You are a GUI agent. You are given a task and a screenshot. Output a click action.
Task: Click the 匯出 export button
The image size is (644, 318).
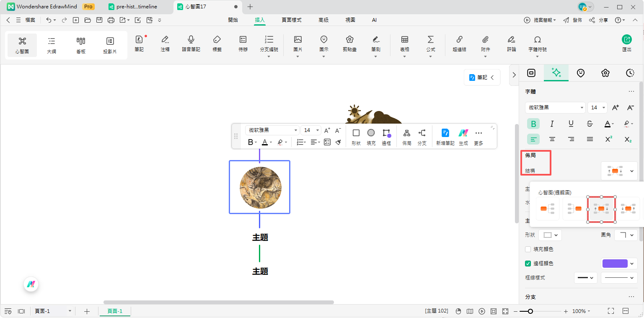(x=626, y=43)
